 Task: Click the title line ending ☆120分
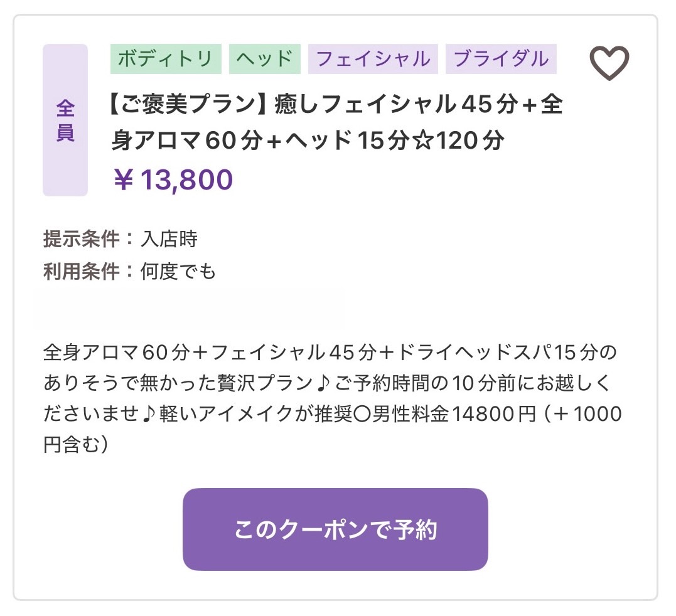308,141
